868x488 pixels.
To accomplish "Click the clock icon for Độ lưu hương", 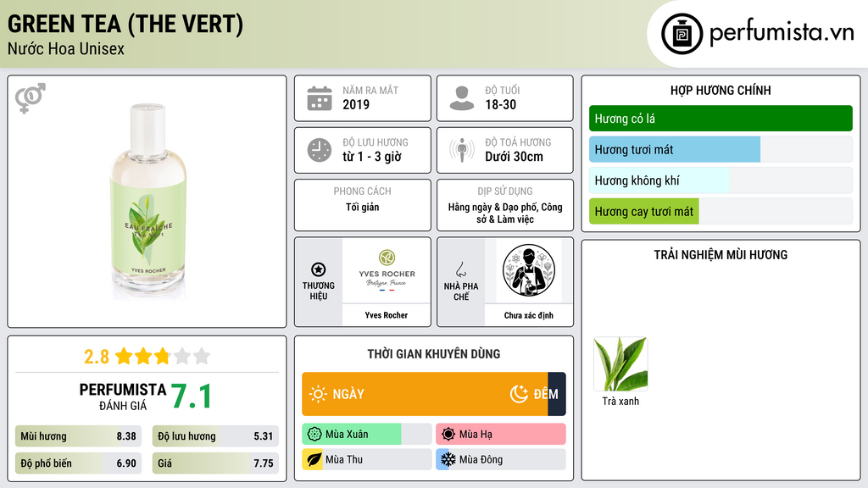I will coord(320,150).
